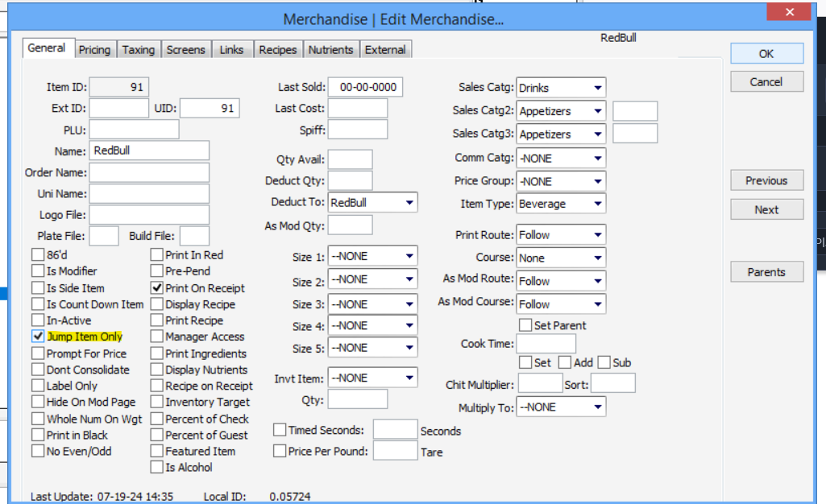Check Price Per Pound option
This screenshot has height=504, width=826.
pyautogui.click(x=280, y=451)
